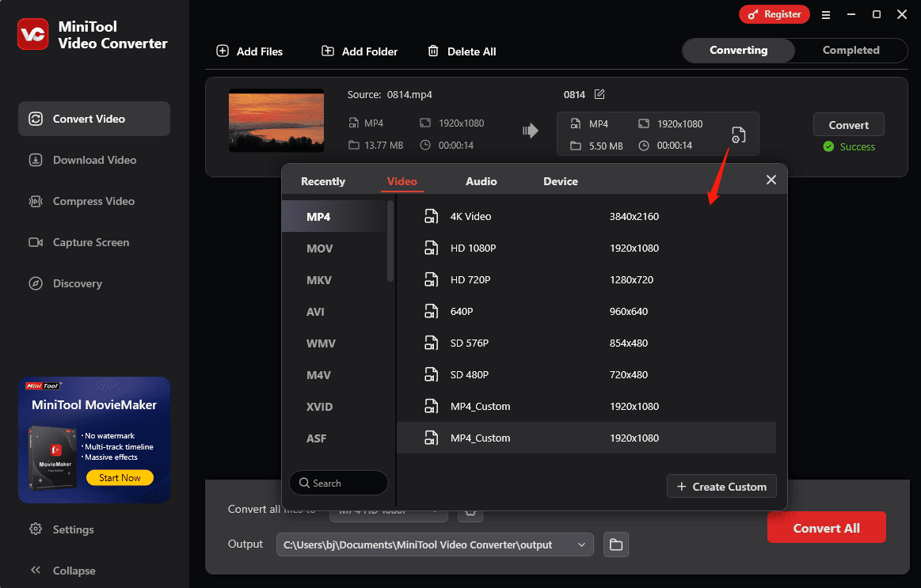921x588 pixels.
Task: Click Delete All button
Action: pyautogui.click(x=462, y=51)
